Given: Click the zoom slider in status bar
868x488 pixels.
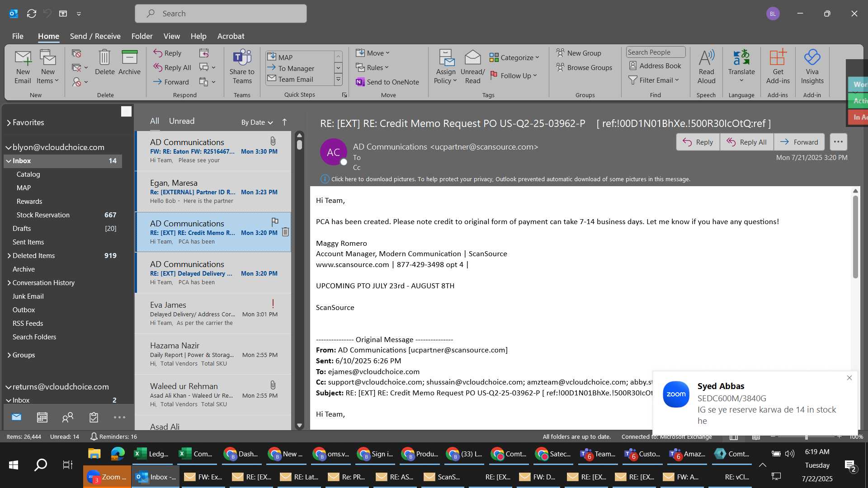Looking at the screenshot, I should [x=806, y=436].
